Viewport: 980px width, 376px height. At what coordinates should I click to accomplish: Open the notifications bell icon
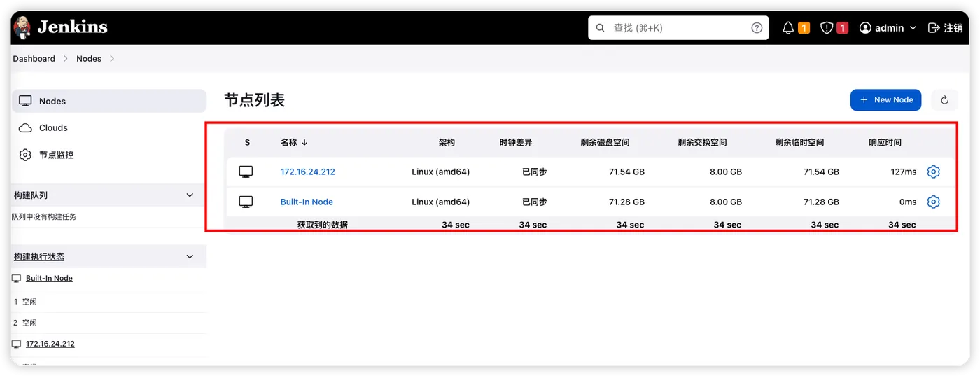[788, 28]
